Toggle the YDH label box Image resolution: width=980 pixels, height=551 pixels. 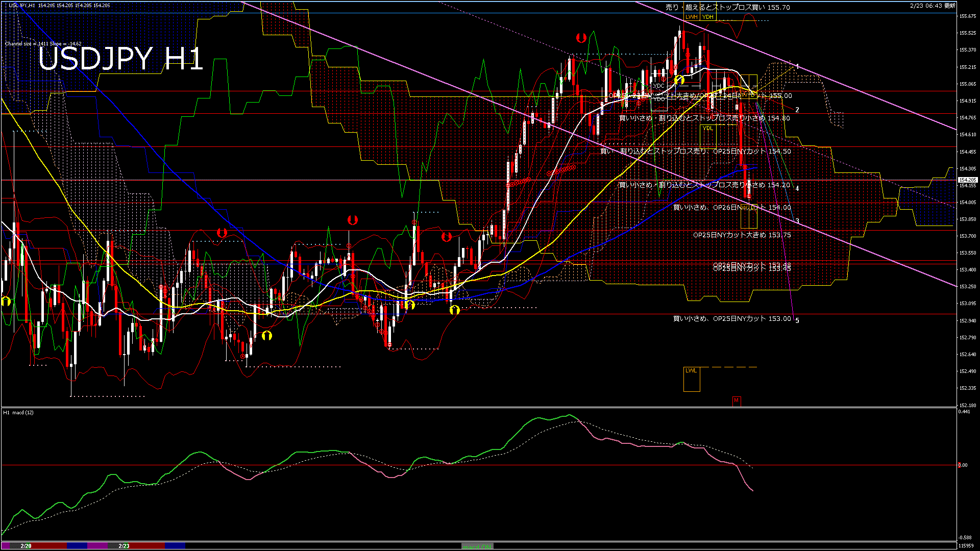707,17
